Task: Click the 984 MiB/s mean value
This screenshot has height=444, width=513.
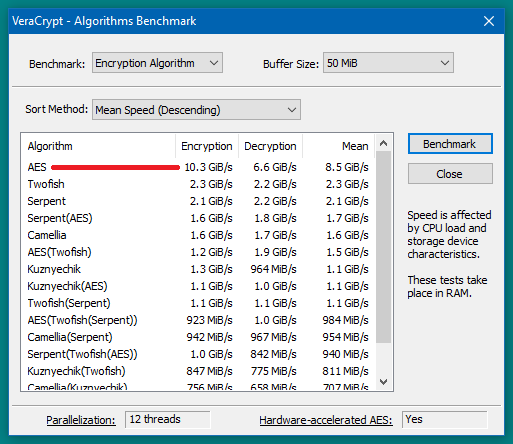Action: point(346,320)
